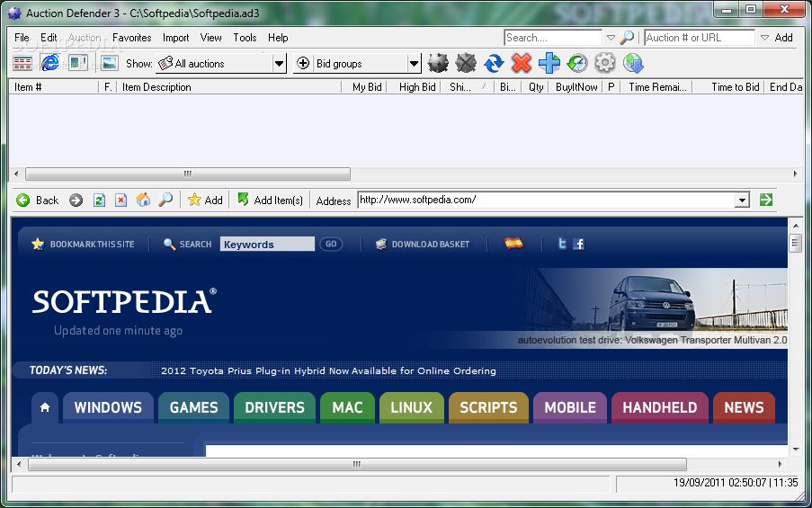Sort by Time to Bid column header

(728, 87)
